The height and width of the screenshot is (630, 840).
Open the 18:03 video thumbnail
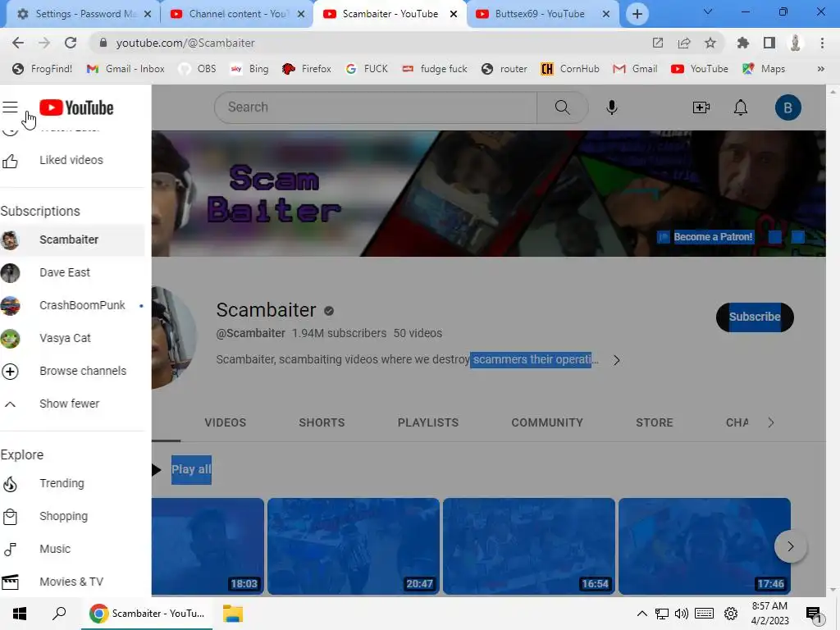(208, 546)
